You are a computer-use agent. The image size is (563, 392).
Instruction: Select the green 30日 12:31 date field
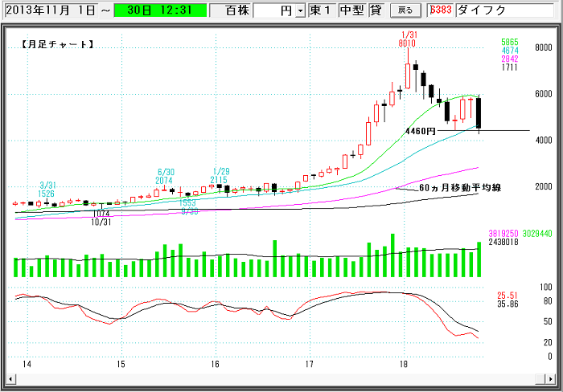click(160, 10)
